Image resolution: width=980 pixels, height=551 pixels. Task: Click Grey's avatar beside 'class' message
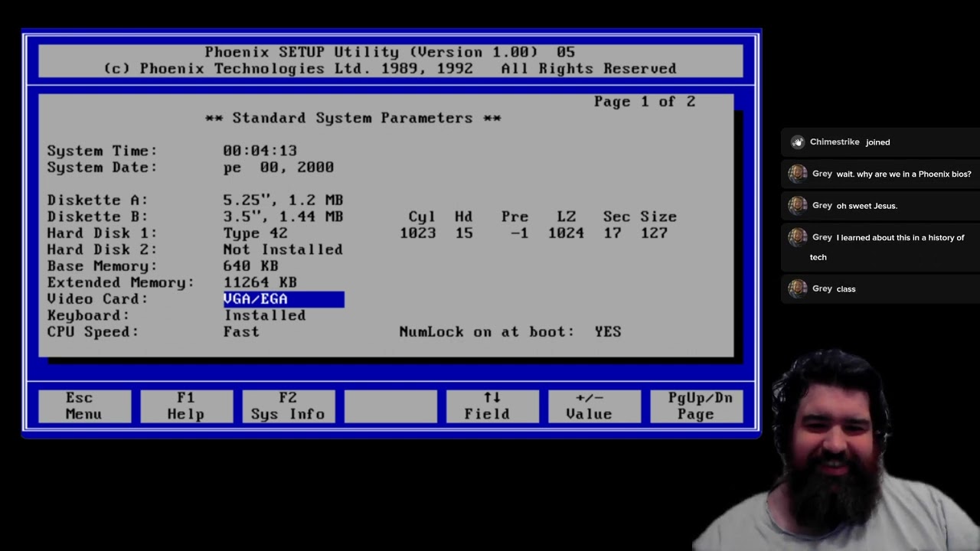[x=798, y=289]
